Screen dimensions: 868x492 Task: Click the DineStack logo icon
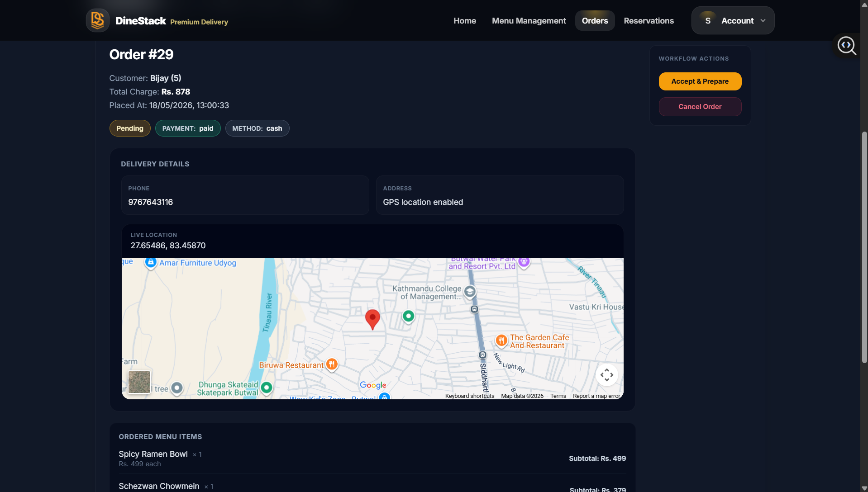(x=97, y=20)
